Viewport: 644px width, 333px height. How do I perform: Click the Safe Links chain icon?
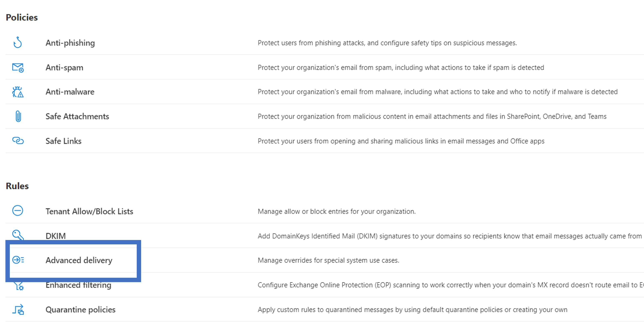(18, 141)
